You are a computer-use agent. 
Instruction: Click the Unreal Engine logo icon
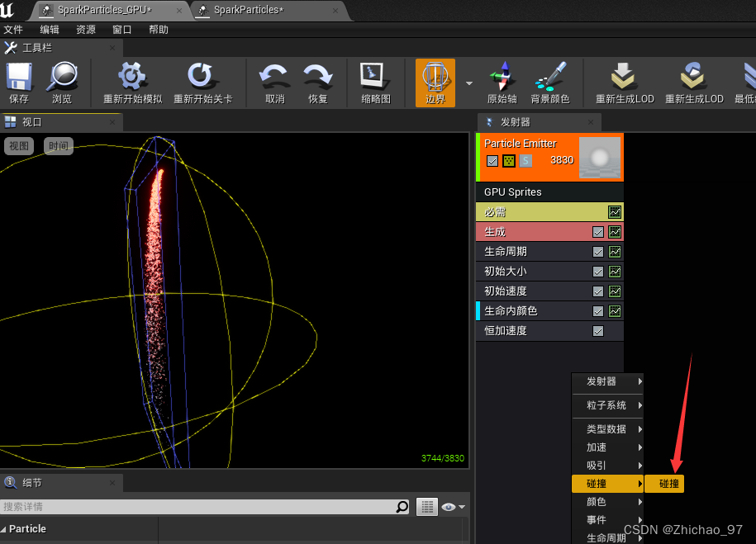pyautogui.click(x=8, y=10)
